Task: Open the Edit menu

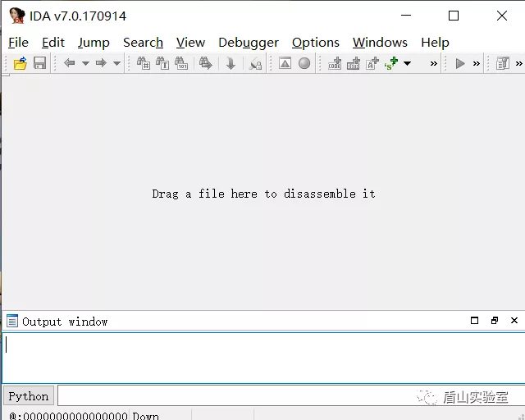Action: [x=53, y=43]
